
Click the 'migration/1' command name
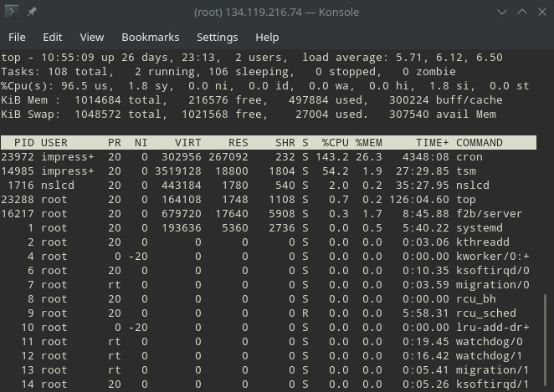point(493,370)
